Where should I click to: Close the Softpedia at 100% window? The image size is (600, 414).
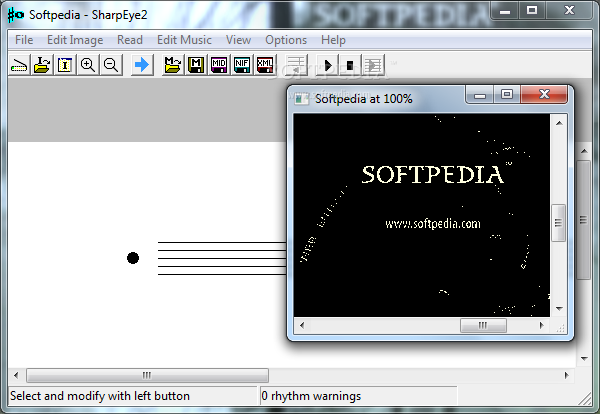pyautogui.click(x=544, y=94)
